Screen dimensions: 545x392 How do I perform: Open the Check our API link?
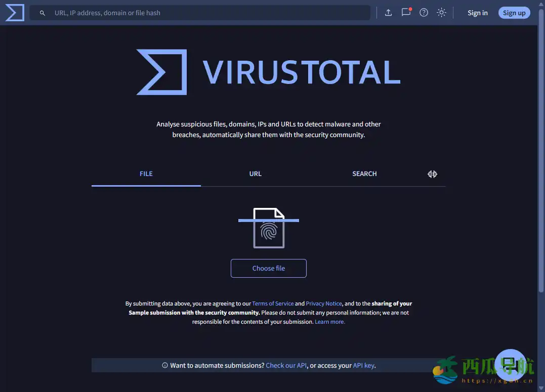pos(286,365)
